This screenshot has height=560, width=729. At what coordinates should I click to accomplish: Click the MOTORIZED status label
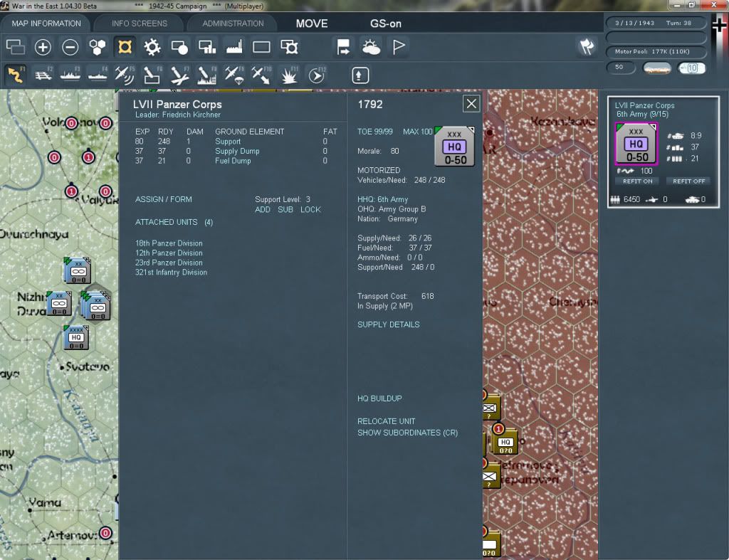379,171
